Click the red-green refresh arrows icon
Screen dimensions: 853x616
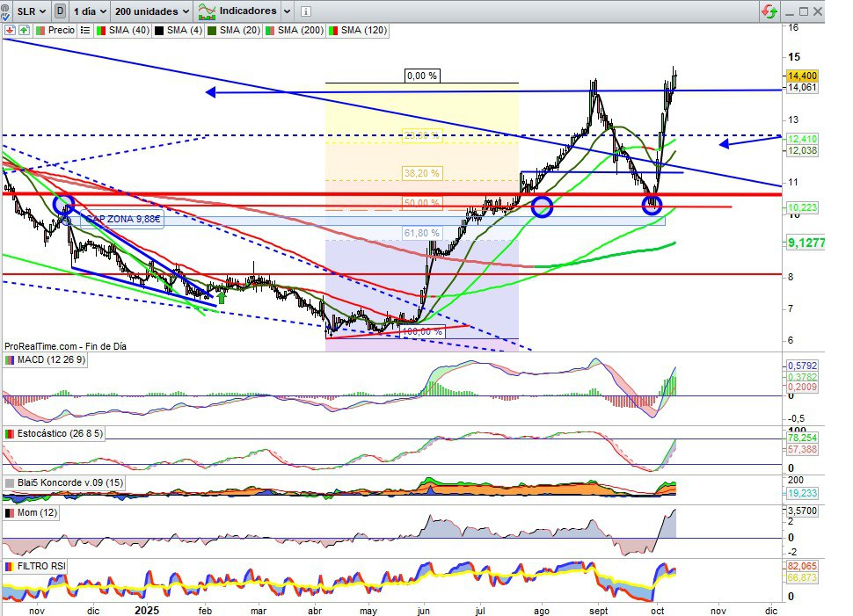(769, 11)
